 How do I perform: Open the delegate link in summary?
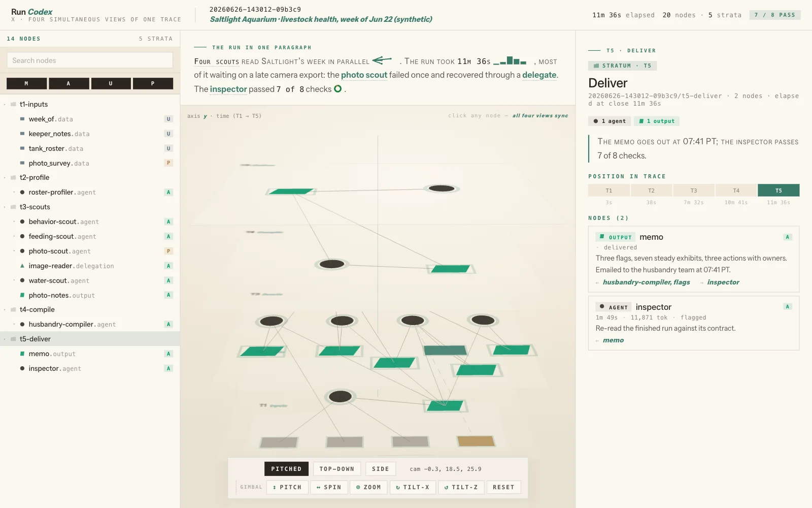pyautogui.click(x=539, y=75)
